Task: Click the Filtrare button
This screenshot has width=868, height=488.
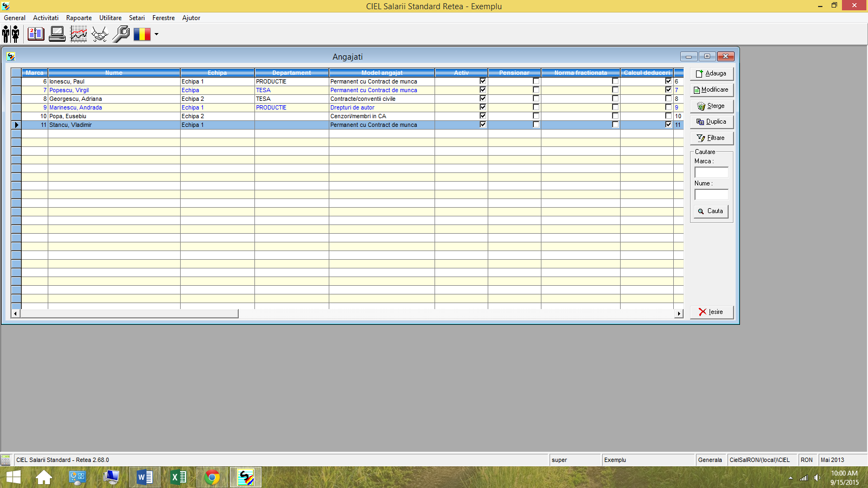Action: coord(712,138)
